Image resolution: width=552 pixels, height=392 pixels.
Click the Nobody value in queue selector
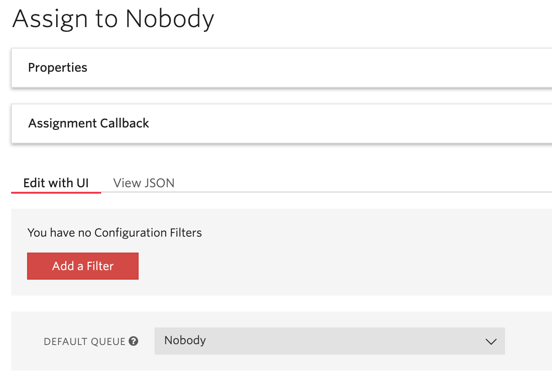[185, 340]
